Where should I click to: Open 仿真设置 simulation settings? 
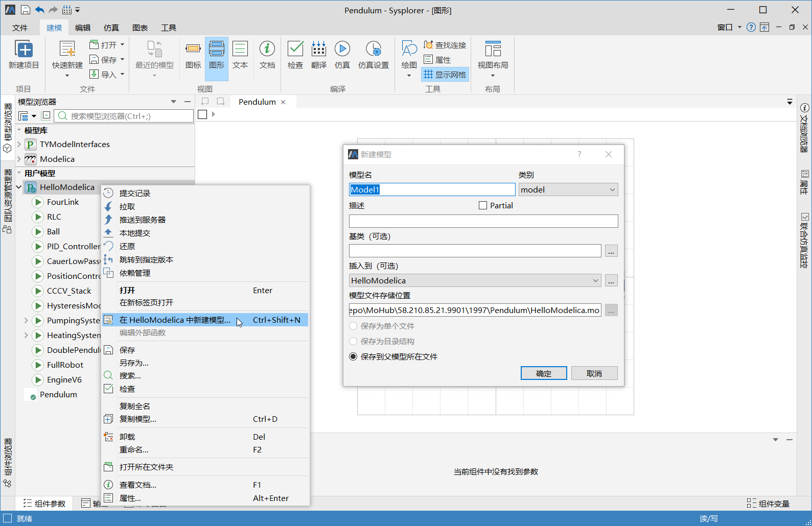[x=374, y=55]
